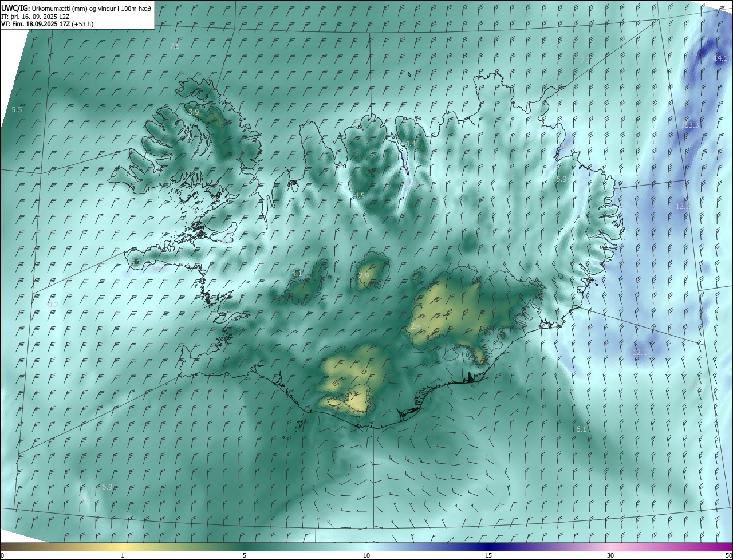Click the 2.9 value label on the map
This screenshot has width=733, height=560.
coord(364,275)
